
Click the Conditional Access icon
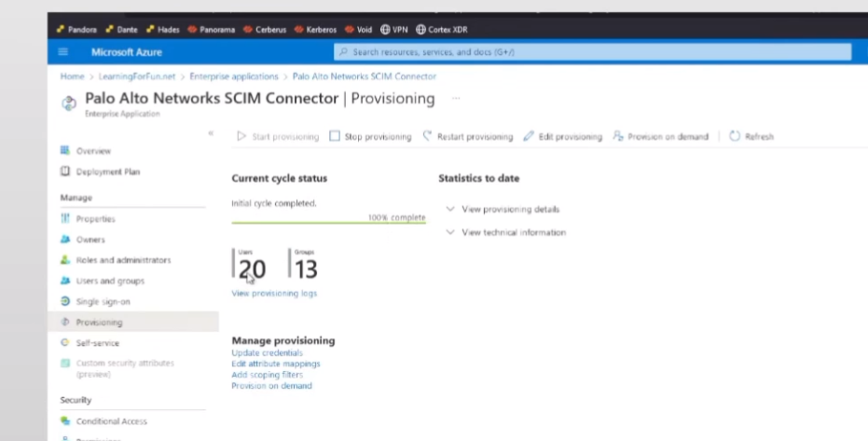[x=65, y=421]
